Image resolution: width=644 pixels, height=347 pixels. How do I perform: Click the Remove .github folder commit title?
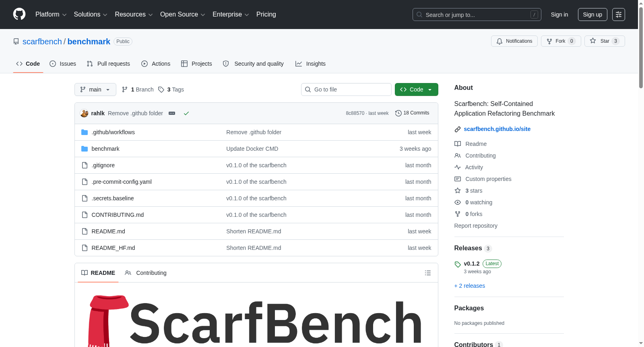pyautogui.click(x=135, y=113)
